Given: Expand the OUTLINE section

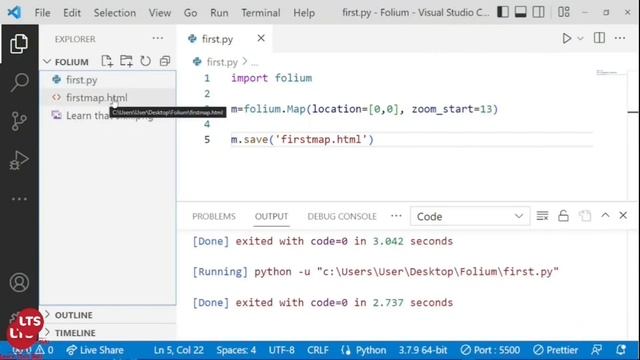Looking at the screenshot, I should point(108,315).
